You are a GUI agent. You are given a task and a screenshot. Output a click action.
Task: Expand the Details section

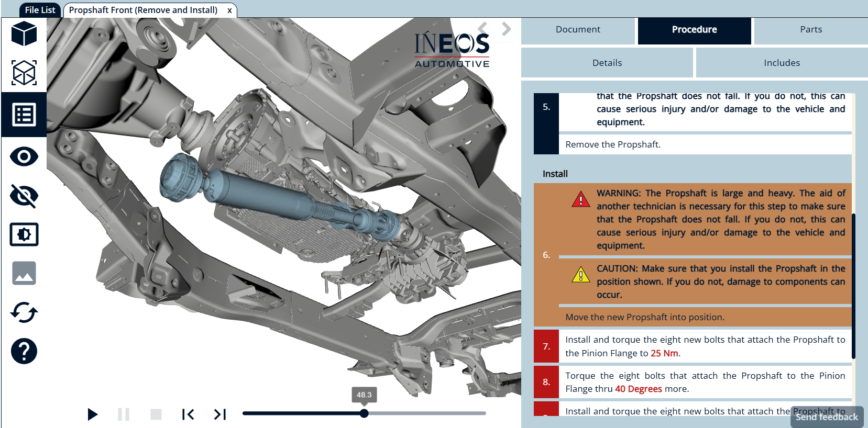tap(607, 63)
